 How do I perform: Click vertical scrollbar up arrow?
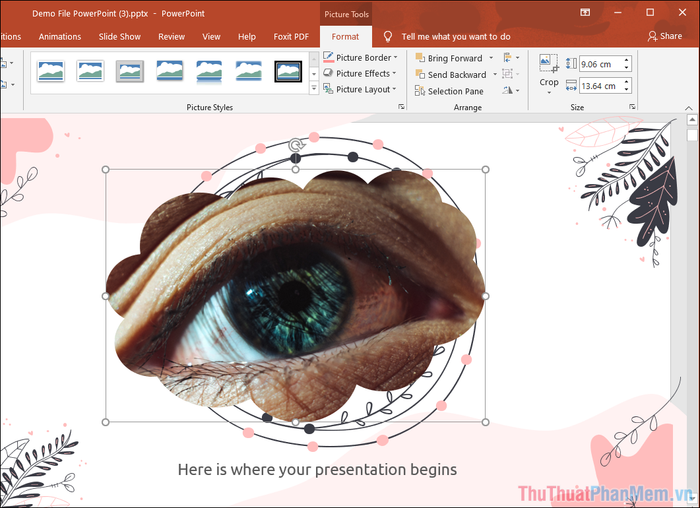click(x=692, y=120)
